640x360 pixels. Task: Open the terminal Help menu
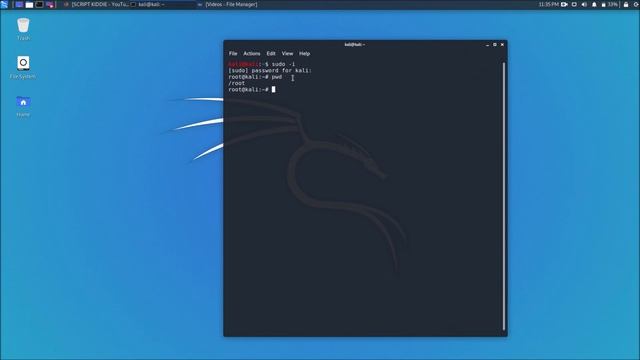point(304,53)
